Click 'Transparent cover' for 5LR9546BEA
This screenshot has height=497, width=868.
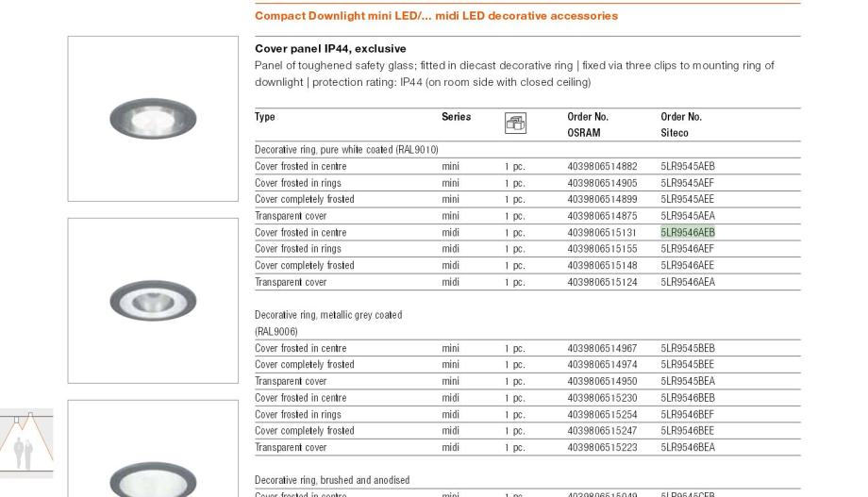[x=291, y=447]
